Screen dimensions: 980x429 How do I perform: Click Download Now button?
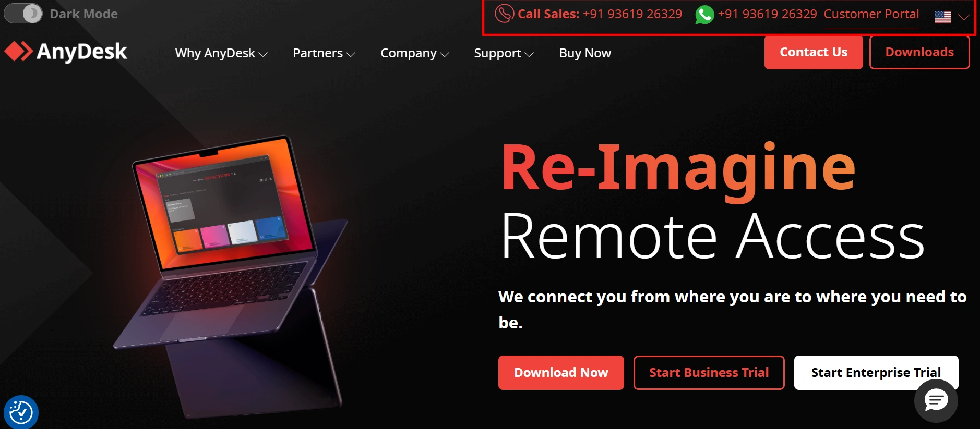(x=561, y=373)
